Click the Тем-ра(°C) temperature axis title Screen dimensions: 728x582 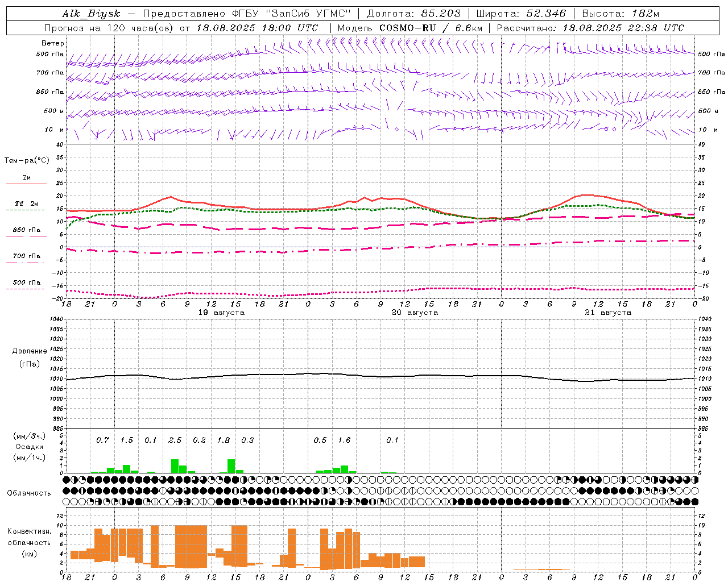(x=27, y=161)
